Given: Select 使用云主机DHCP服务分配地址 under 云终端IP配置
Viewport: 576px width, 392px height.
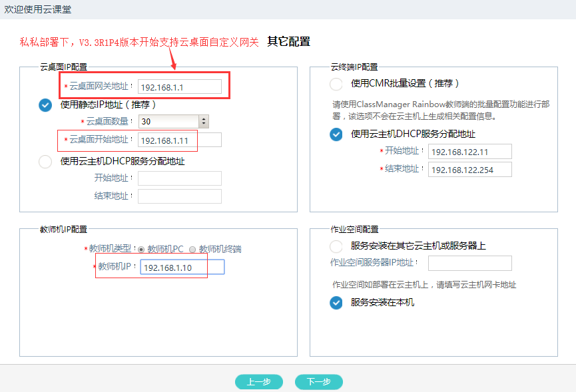Looking at the screenshot, I should point(336,134).
